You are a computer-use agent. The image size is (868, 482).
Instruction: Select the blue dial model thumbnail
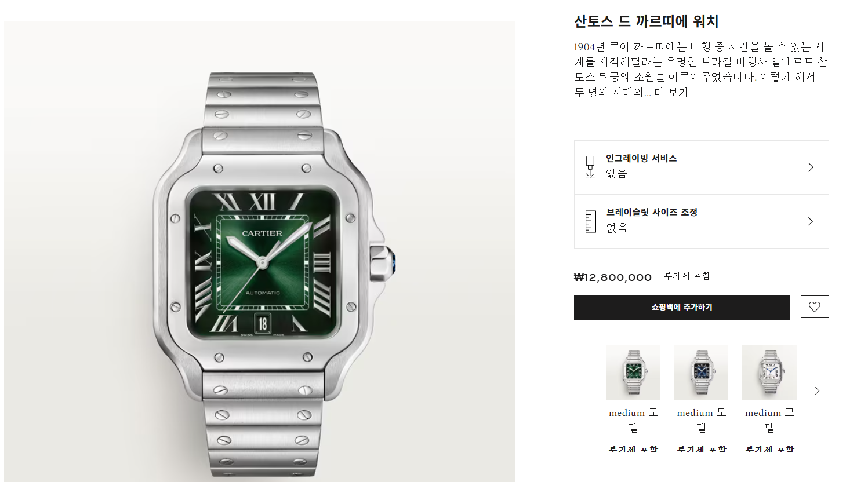[x=701, y=373]
